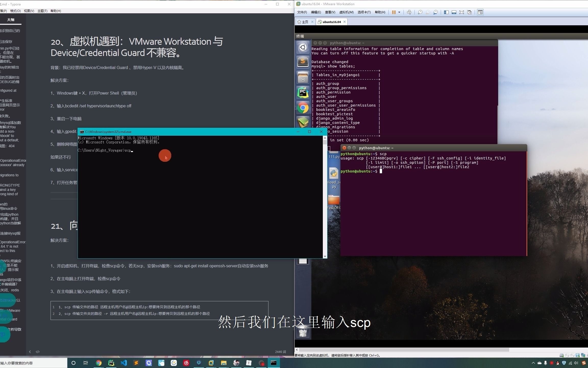Toggle source code mode in Typora footer
This screenshot has width=588, height=368.
[x=38, y=352]
